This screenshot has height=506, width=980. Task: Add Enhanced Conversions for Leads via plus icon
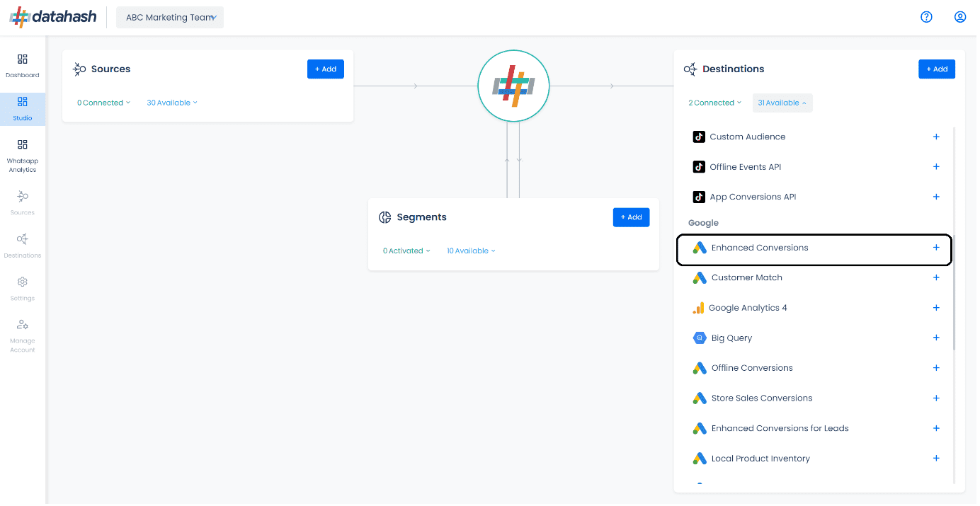tap(936, 428)
